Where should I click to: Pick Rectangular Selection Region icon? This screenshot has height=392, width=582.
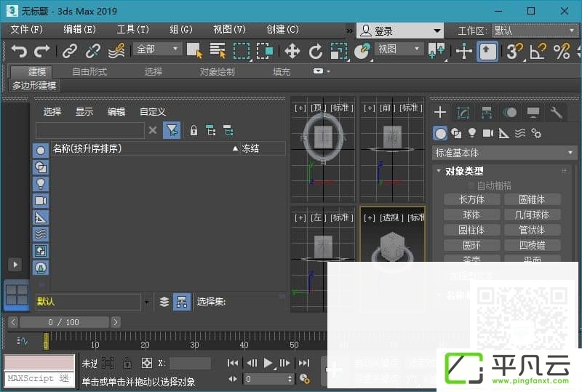coord(242,51)
